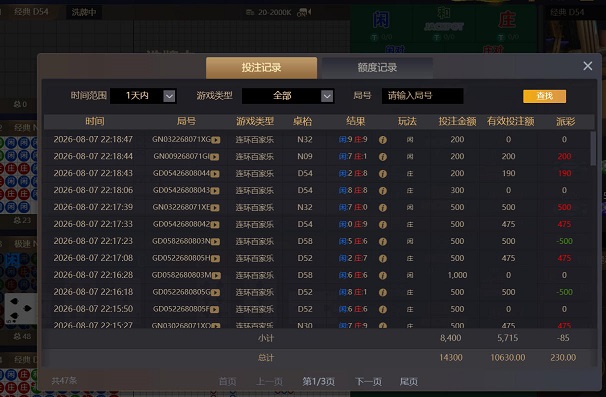Click 小计 subtotal label
Screen dimensions: 606x397
click(x=266, y=338)
